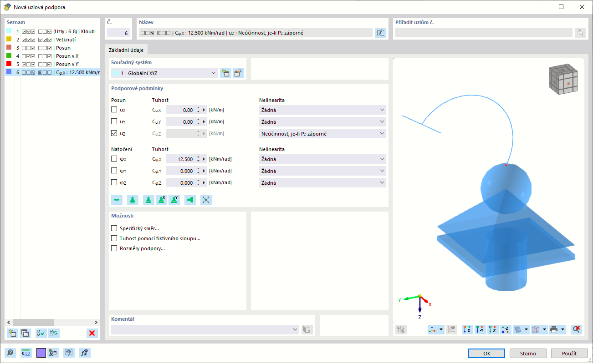
Task: Enable the φX rotation checkbox
Action: point(114,159)
